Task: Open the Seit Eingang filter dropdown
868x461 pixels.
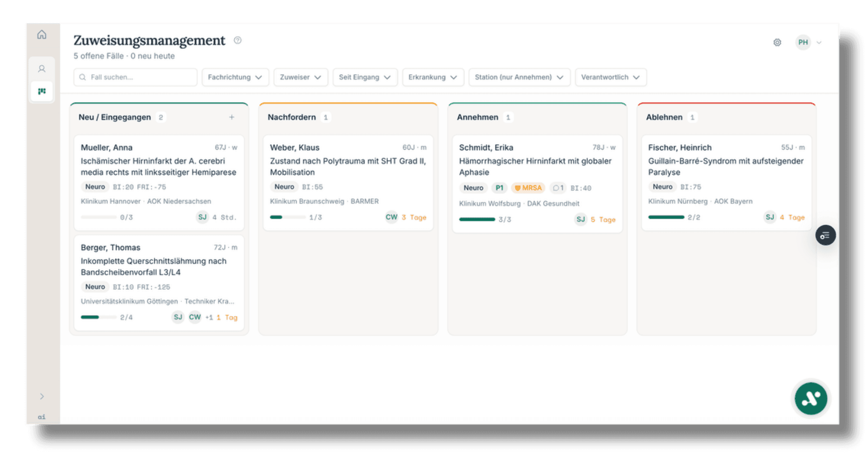Action: coord(365,77)
